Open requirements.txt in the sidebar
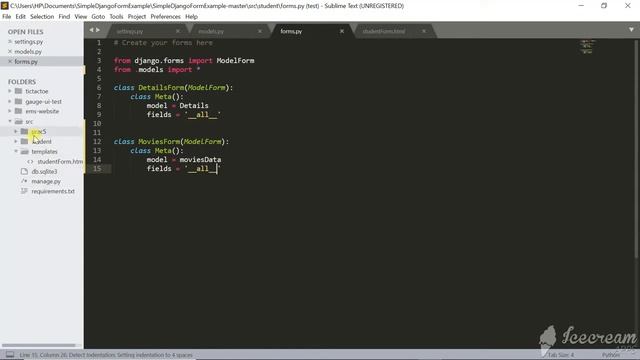Image resolution: width=640 pixels, height=360 pixels. point(53,191)
